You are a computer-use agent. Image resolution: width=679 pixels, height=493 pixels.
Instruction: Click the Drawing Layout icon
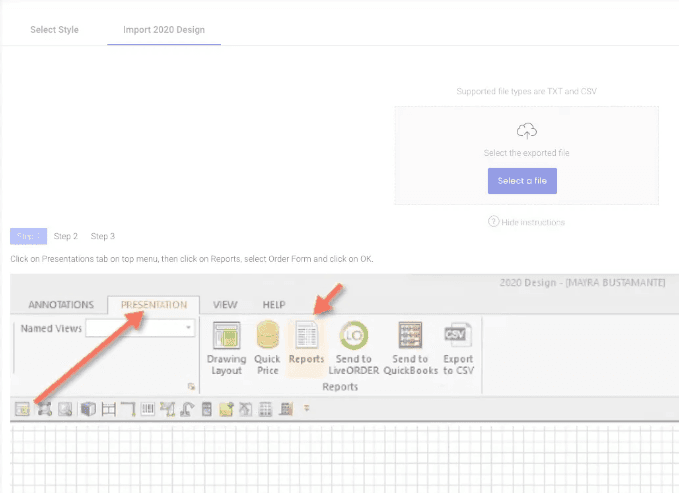point(226,335)
